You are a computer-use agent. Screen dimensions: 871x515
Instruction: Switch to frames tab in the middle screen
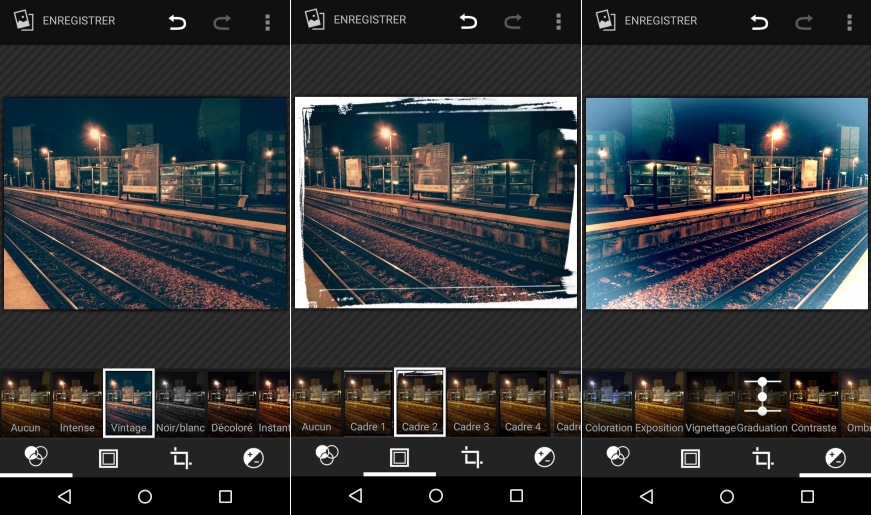pyautogui.click(x=399, y=457)
